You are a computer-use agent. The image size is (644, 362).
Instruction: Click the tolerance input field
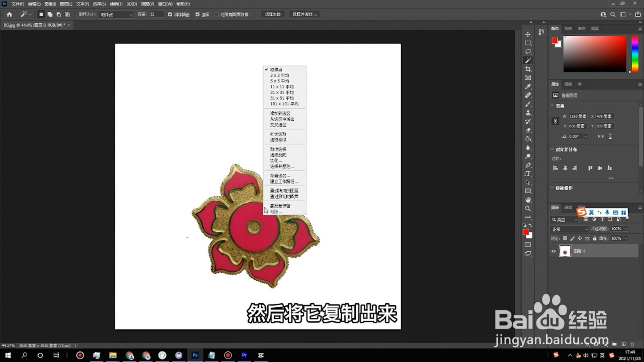tap(156, 14)
